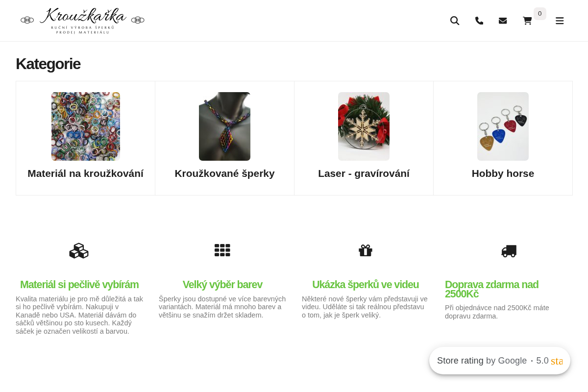This screenshot has width=588, height=392.
Task: Click the guitar pick keychains thumbnail
Action: tap(503, 126)
